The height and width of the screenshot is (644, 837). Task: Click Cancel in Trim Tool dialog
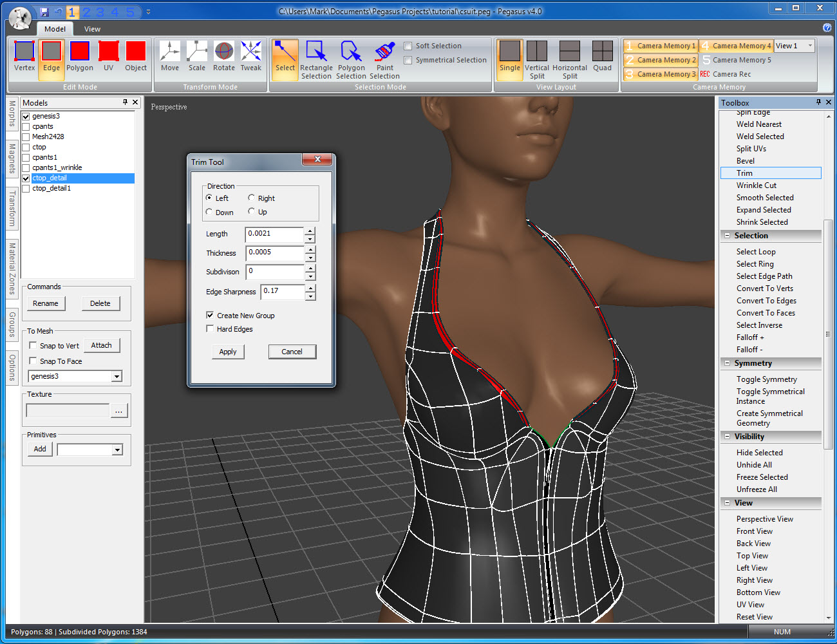tap(292, 352)
